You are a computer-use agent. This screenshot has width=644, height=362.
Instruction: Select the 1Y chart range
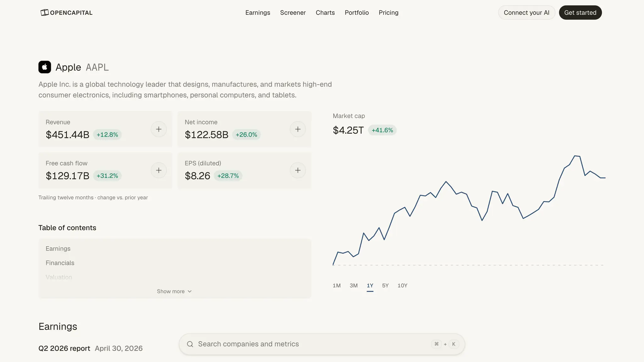pos(370,286)
